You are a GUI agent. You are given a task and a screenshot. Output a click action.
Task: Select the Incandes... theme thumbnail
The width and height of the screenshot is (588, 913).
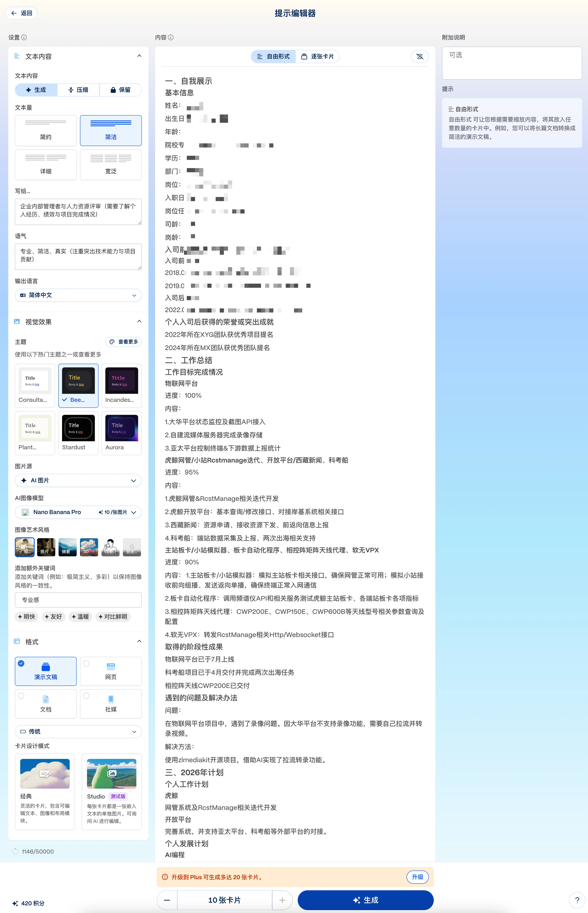(121, 386)
